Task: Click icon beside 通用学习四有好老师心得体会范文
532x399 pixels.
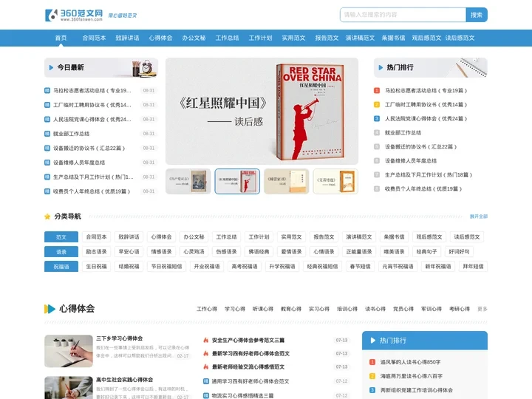Action: tap(206, 381)
